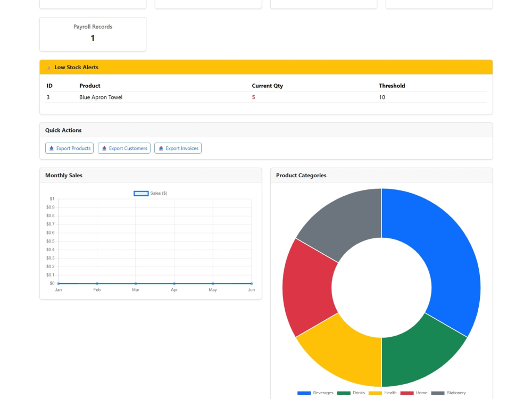Click the gray Stationery doughnut segment
The height and width of the screenshot is (399, 532).
[344, 222]
